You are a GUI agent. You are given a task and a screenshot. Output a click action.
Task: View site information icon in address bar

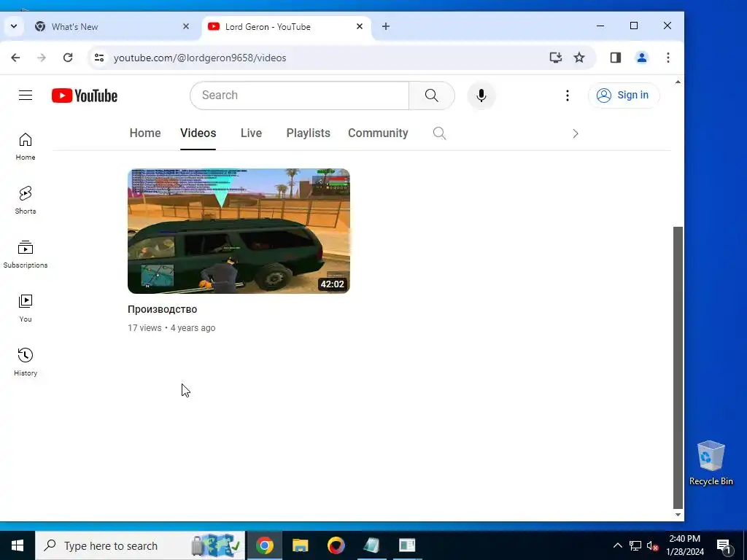99,58
